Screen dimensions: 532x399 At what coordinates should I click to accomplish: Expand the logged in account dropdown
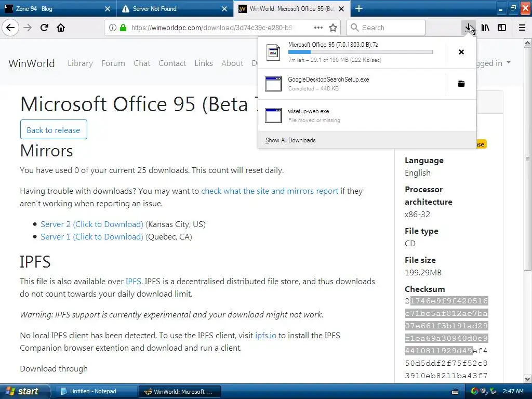[x=494, y=63]
